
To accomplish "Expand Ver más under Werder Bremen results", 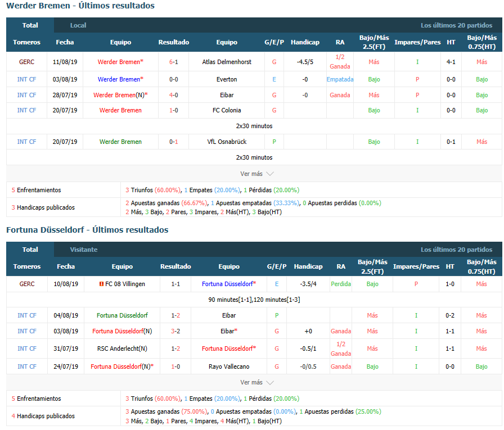I will (257, 174).
